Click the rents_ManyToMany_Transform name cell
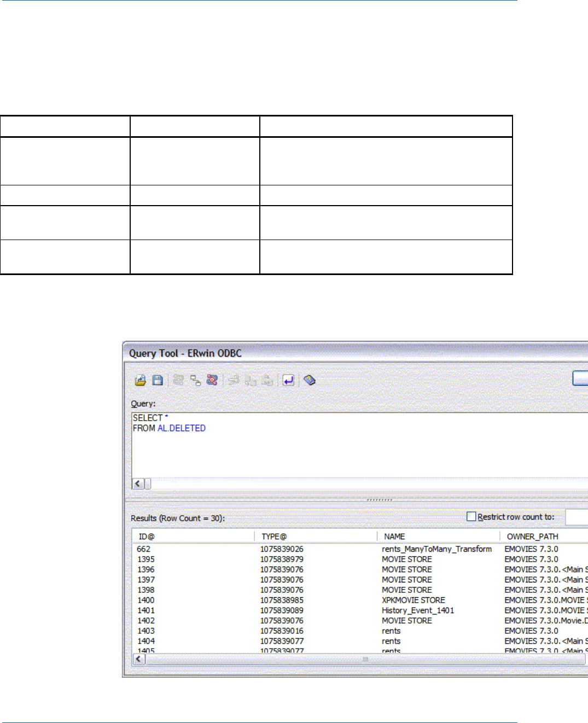 click(x=436, y=549)
